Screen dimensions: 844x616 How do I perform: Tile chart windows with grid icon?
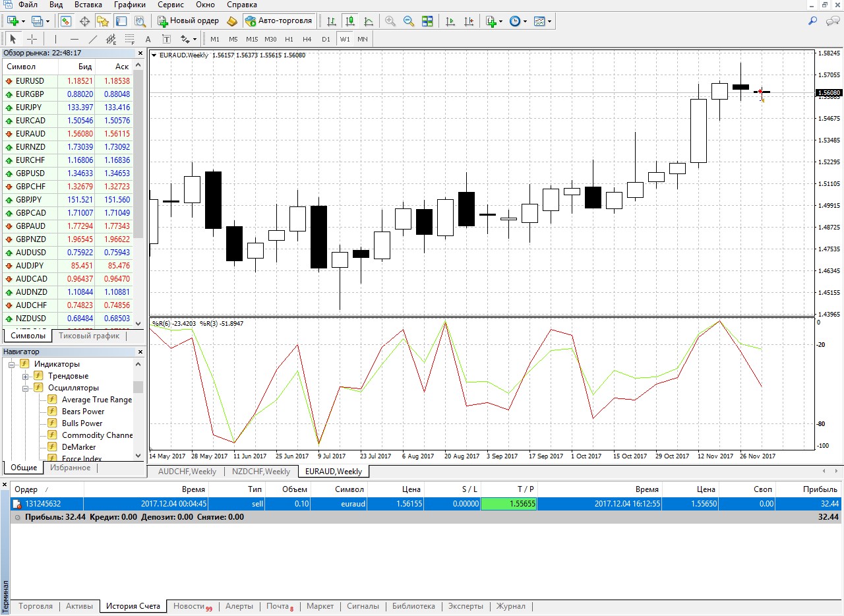click(x=427, y=21)
